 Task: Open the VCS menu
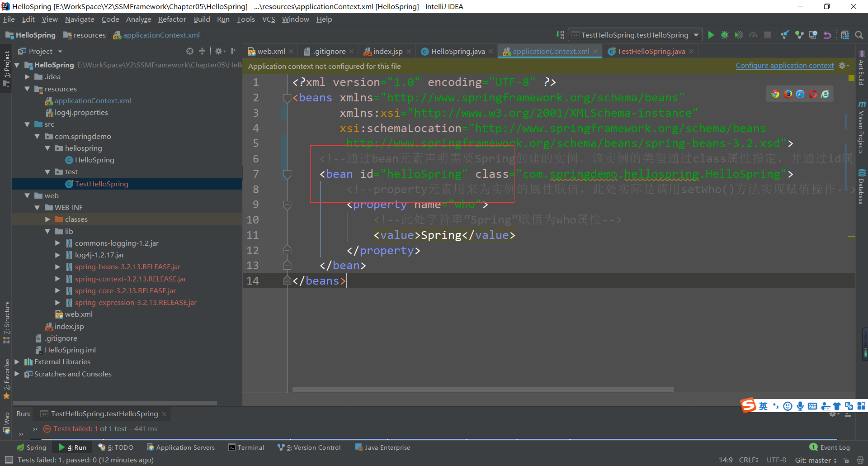click(269, 19)
